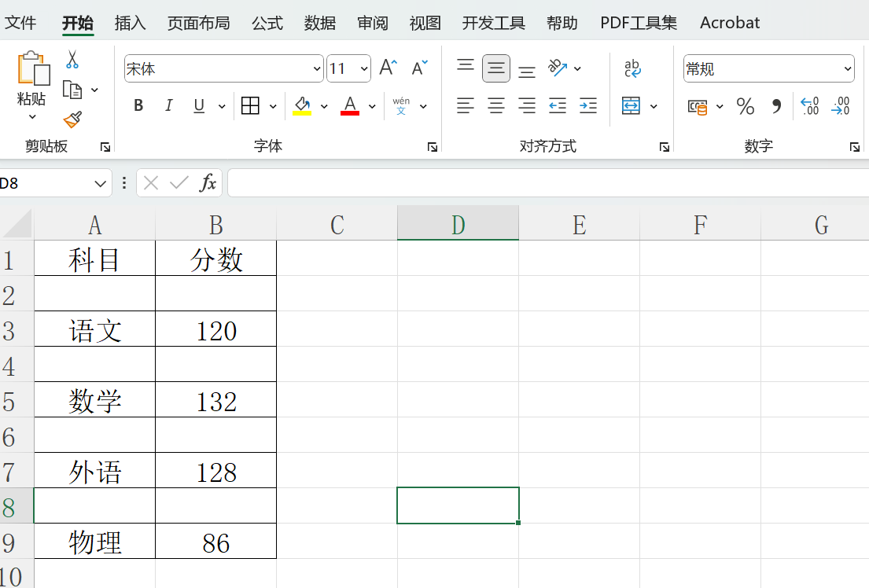Image resolution: width=869 pixels, height=588 pixels.
Task: Click the Select All corner triangle
Action: click(x=17, y=224)
